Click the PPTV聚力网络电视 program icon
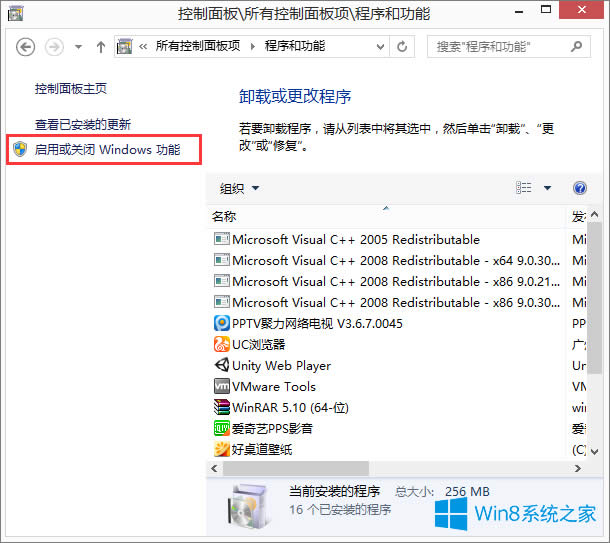The image size is (610, 543). [x=221, y=323]
